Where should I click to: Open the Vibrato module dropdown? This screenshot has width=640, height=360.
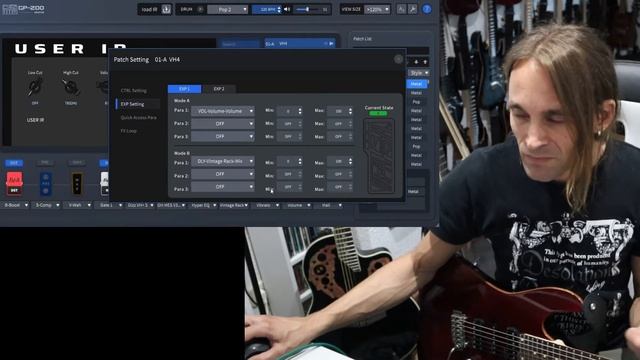point(266,205)
